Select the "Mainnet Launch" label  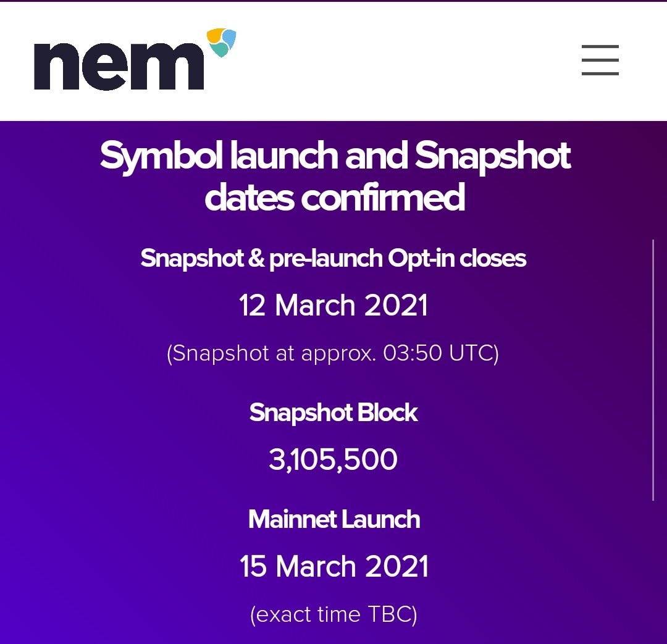pos(333,519)
